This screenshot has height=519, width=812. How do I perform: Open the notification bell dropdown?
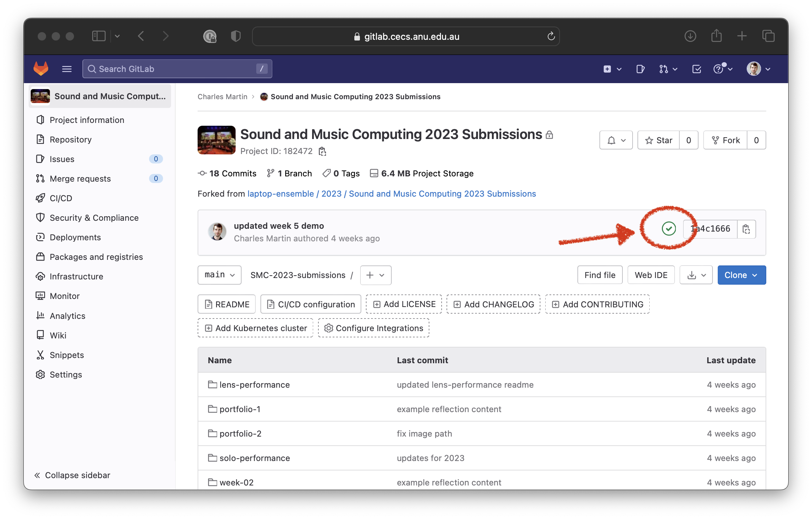tap(616, 140)
